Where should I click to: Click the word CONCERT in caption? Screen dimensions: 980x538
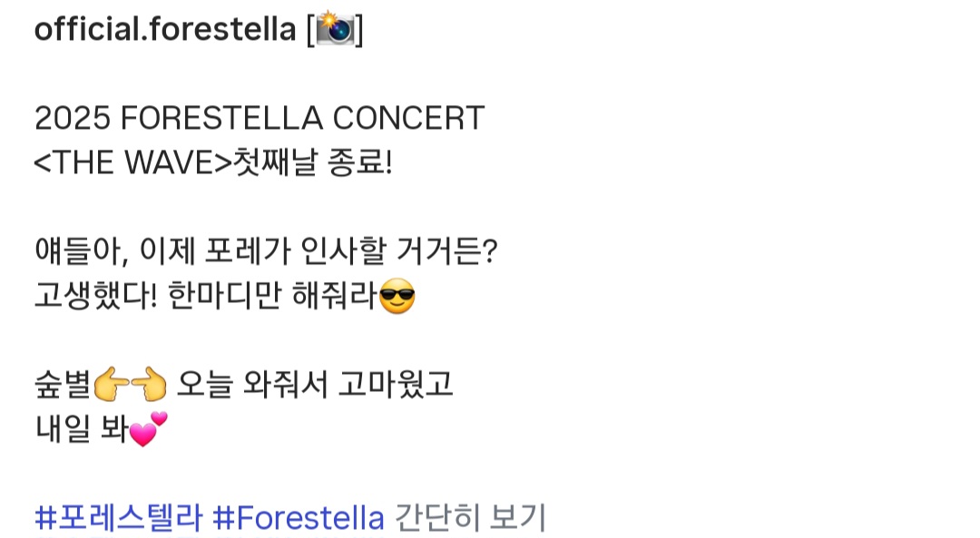pos(408,118)
